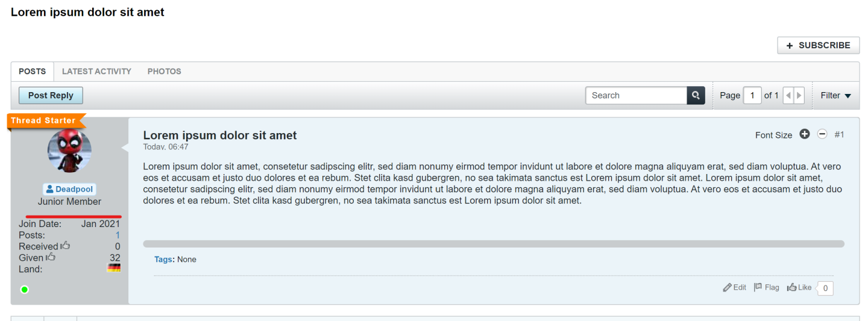The height and width of the screenshot is (321, 868).
Task: Go to next page arrow
Action: (x=799, y=95)
